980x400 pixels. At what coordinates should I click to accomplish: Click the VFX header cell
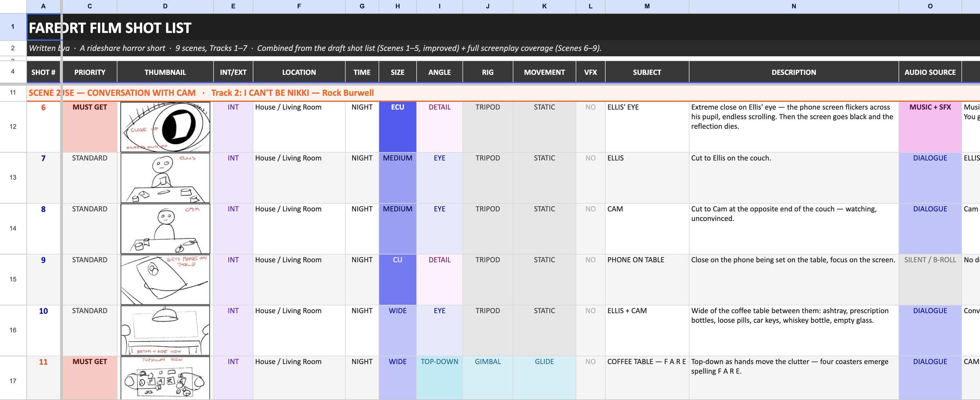point(590,72)
